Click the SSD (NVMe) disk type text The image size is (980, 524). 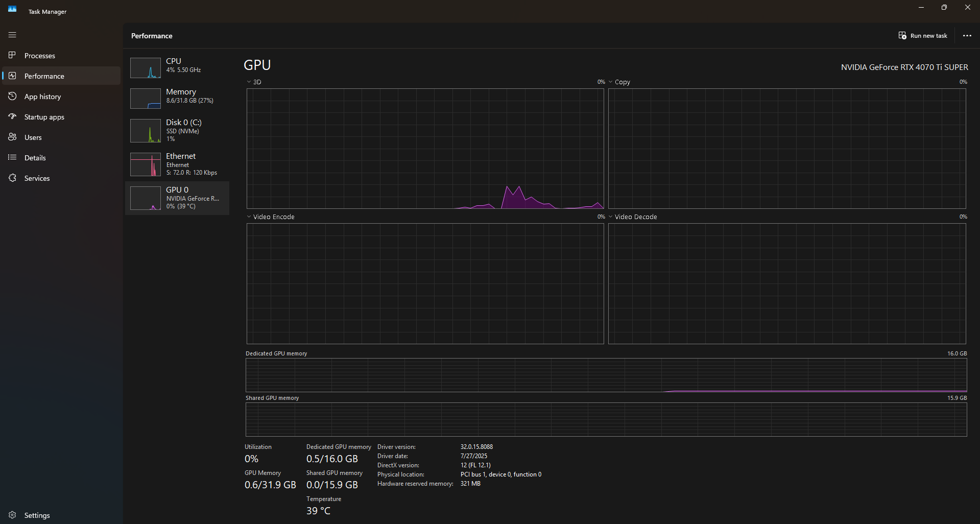(x=182, y=131)
